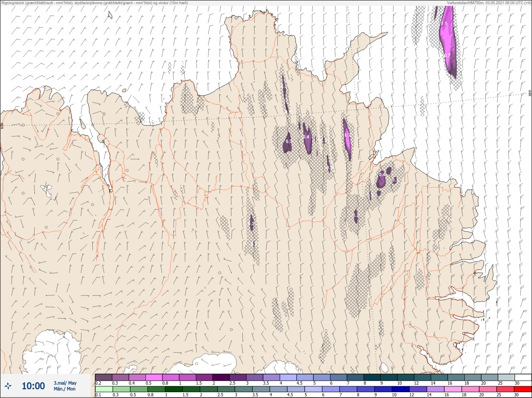
Task: Click the 10:00 forecast time display
Action: click(x=33, y=386)
